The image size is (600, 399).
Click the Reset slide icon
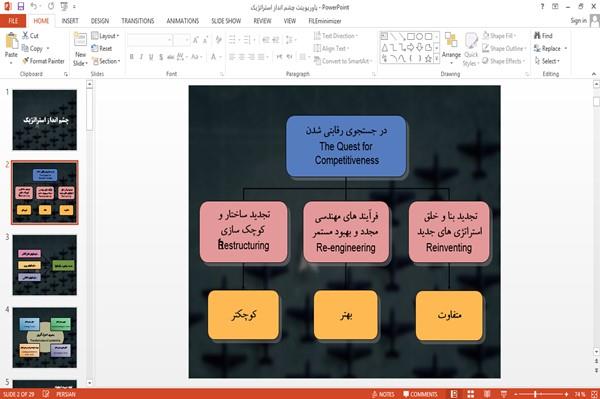click(x=95, y=48)
